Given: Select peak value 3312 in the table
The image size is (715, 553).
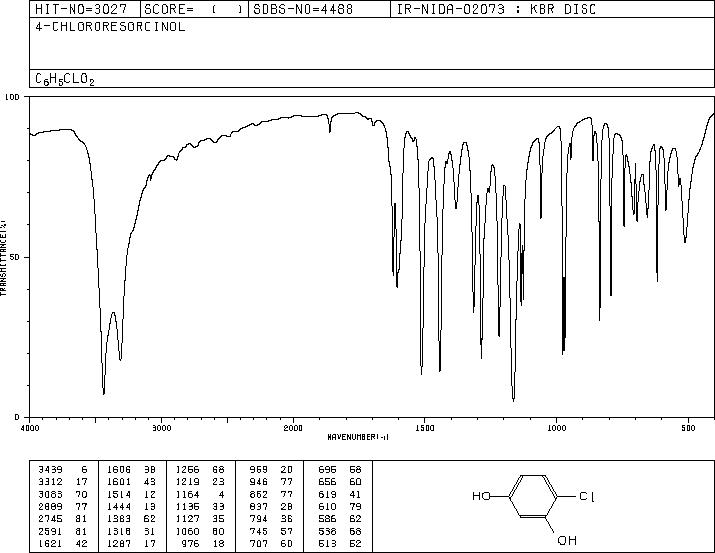Looking at the screenshot, I should pos(50,482).
